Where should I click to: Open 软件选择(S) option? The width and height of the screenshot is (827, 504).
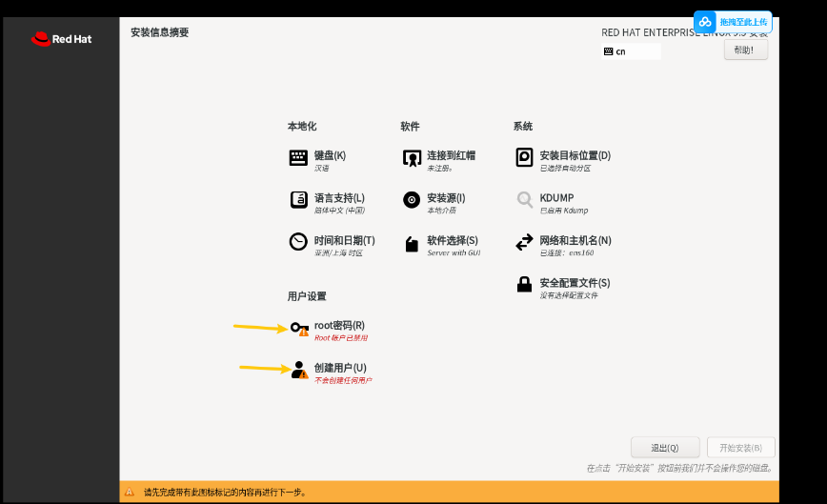pos(453,240)
